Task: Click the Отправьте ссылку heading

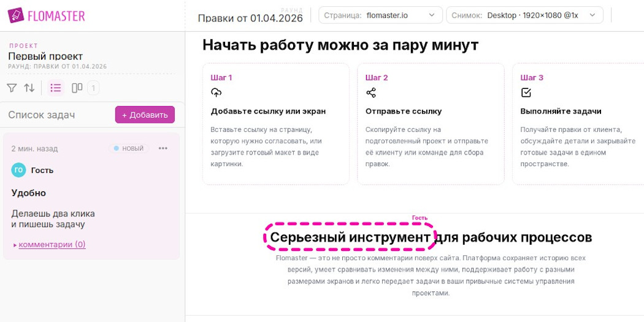Action: 404,111
